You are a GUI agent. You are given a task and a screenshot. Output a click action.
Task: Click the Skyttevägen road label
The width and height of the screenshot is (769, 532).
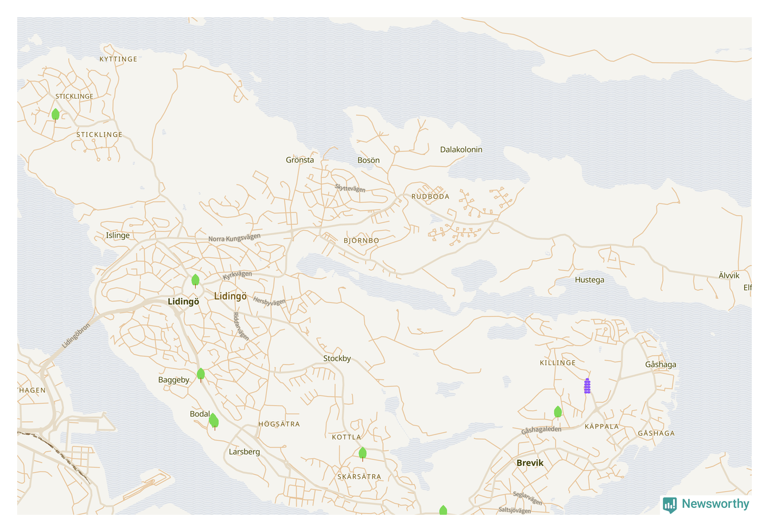(350, 188)
